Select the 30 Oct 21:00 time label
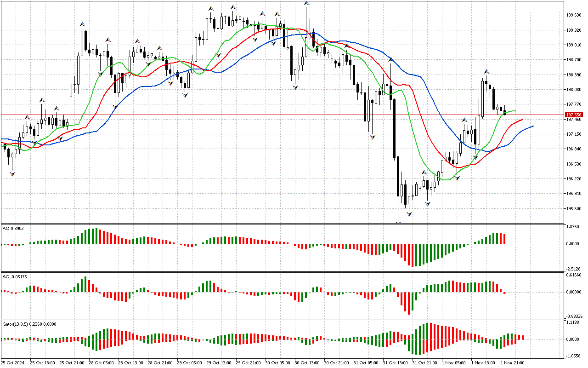Viewport: 588px width, 368px height. click(x=337, y=363)
